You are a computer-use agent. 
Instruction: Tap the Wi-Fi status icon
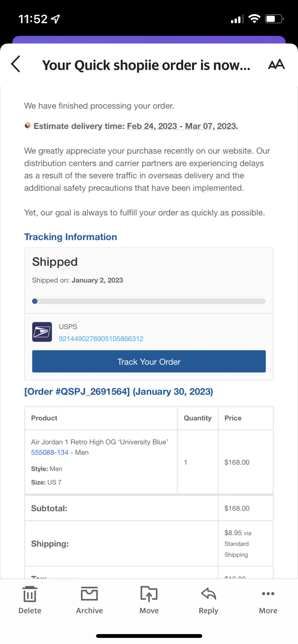(254, 19)
